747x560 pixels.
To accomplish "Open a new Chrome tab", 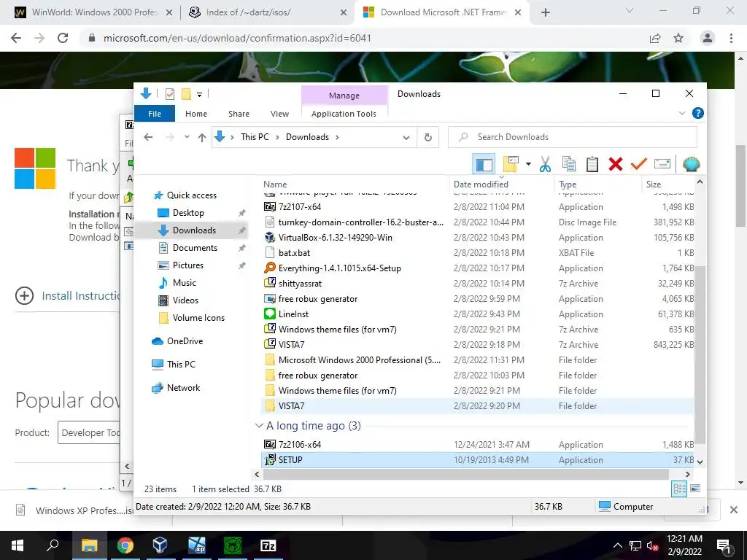I will click(x=546, y=12).
